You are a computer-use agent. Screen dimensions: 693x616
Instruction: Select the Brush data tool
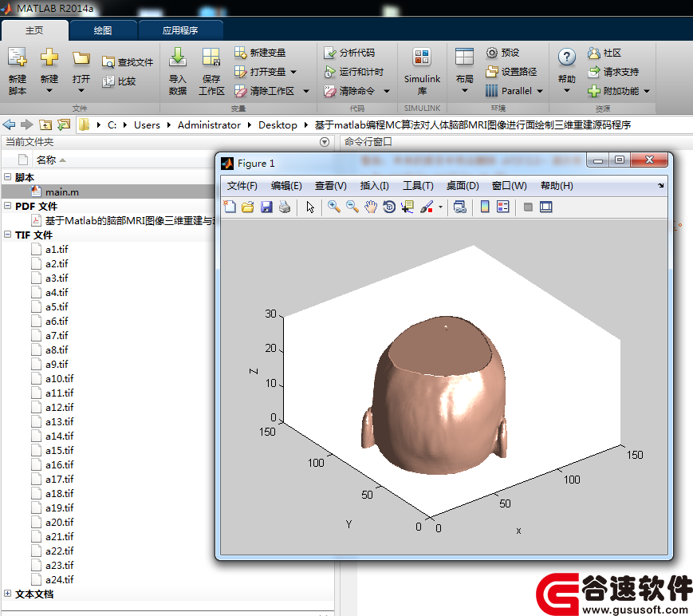tap(427, 207)
